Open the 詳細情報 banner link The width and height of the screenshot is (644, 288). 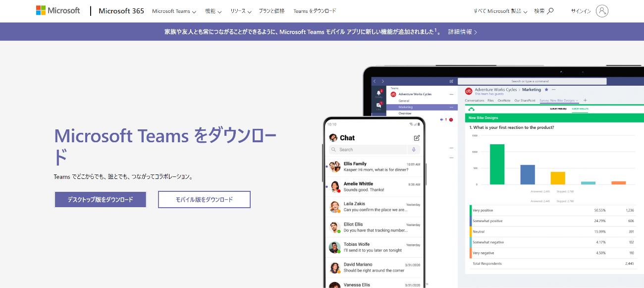(463, 32)
